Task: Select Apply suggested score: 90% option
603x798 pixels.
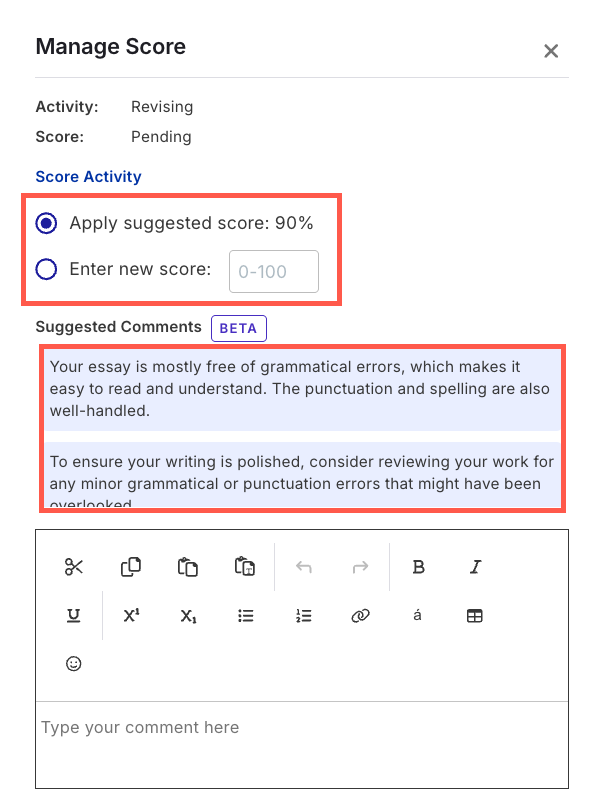Action: click(46, 223)
